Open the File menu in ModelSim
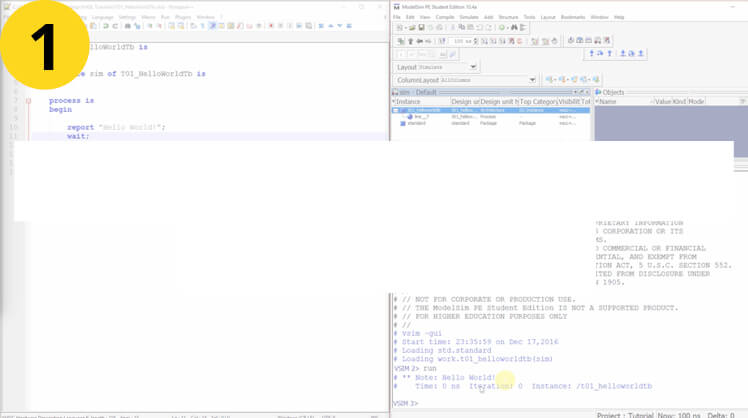 click(x=396, y=17)
